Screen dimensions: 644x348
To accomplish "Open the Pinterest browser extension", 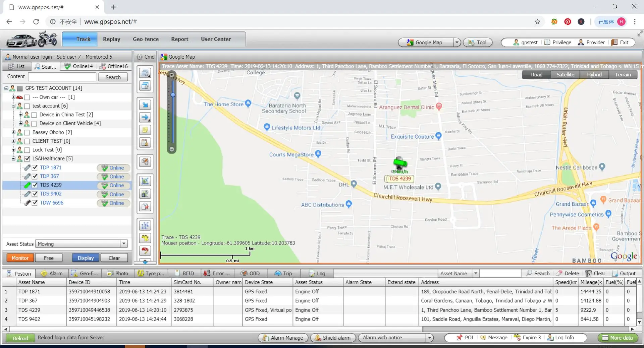I will coord(568,22).
